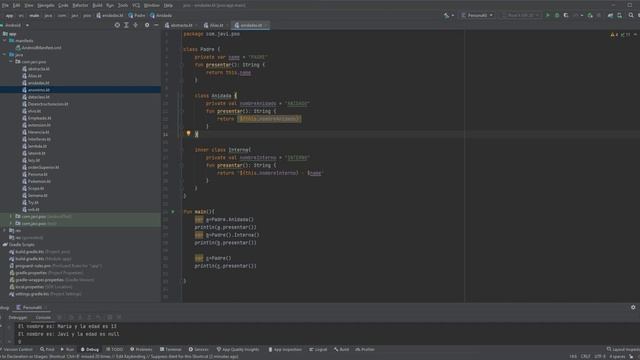Click Expand All in Project panel
640x360 pixels.
(127, 25)
